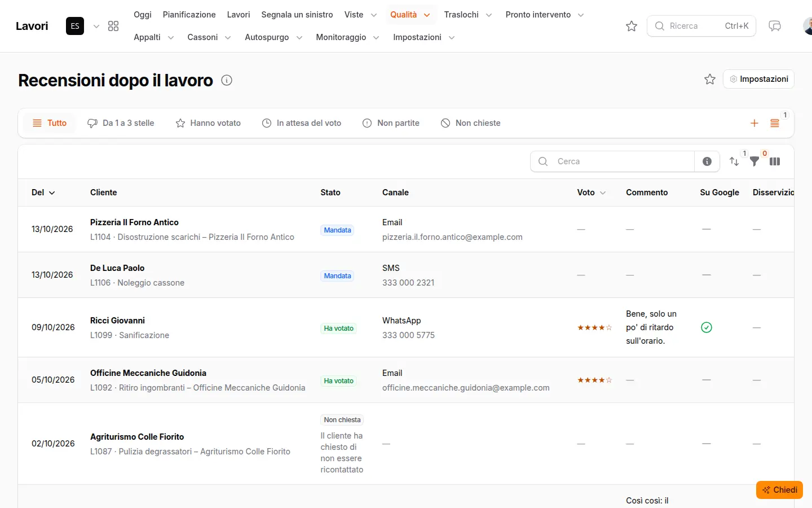The image size is (812, 508).
Task: Focus the Ricerca global search field
Action: tap(701, 26)
